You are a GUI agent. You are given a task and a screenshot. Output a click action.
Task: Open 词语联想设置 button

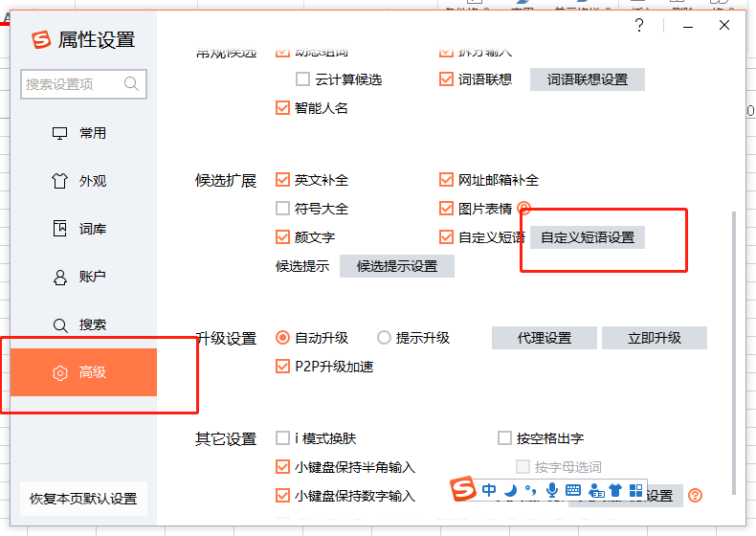point(588,79)
